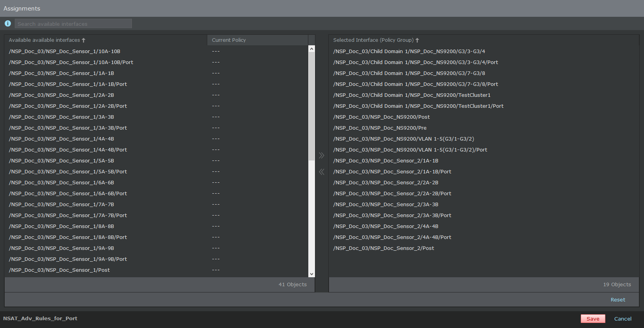Screen dimensions: 644x328
Task: Select NSP_Doc_Sensor_1/3A-3B interface
Action: 156,117
